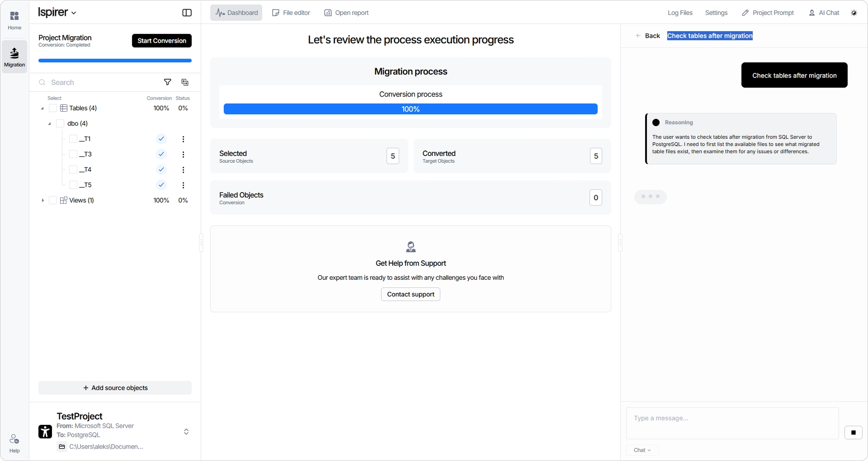This screenshot has height=461, width=868.
Task: Open the three-dot menu for _T1
Action: [183, 139]
